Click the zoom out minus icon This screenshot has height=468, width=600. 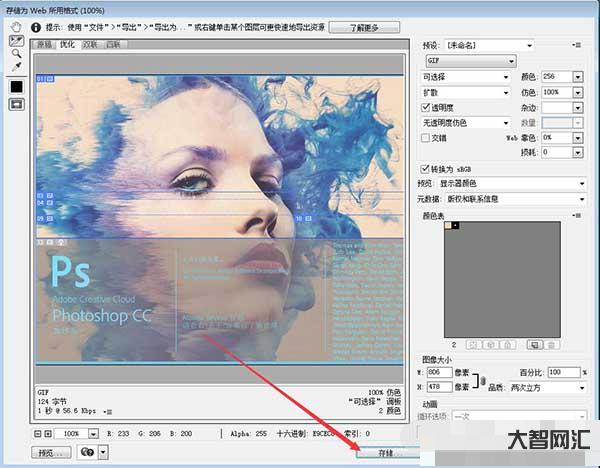click(x=38, y=434)
